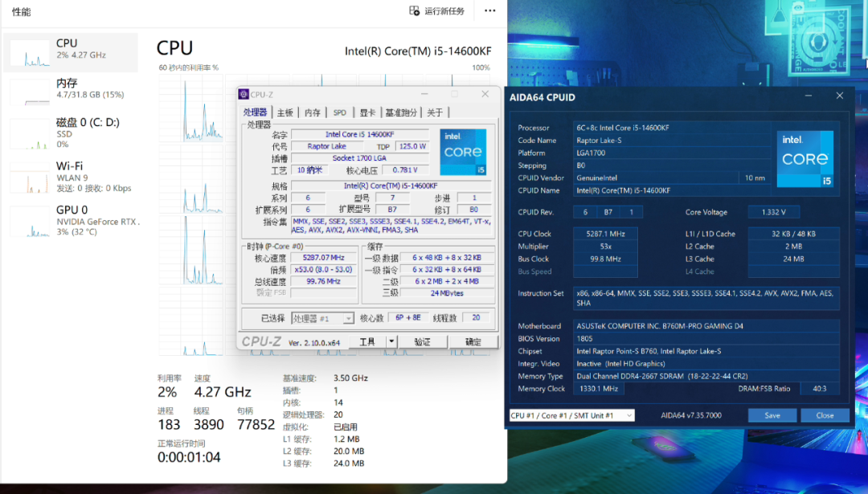The width and height of the screenshot is (868, 494).
Task: Select Wi-Fi WLAN 9 in Task Manager sidebar
Action: point(71,177)
